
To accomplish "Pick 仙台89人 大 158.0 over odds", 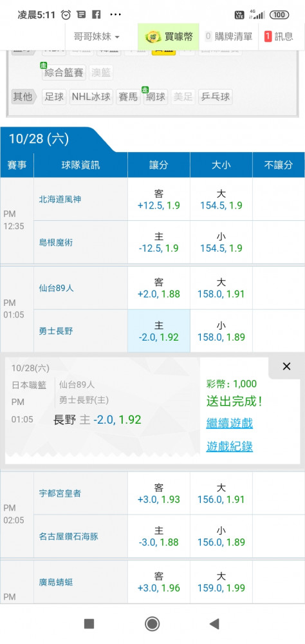I will point(221,289).
